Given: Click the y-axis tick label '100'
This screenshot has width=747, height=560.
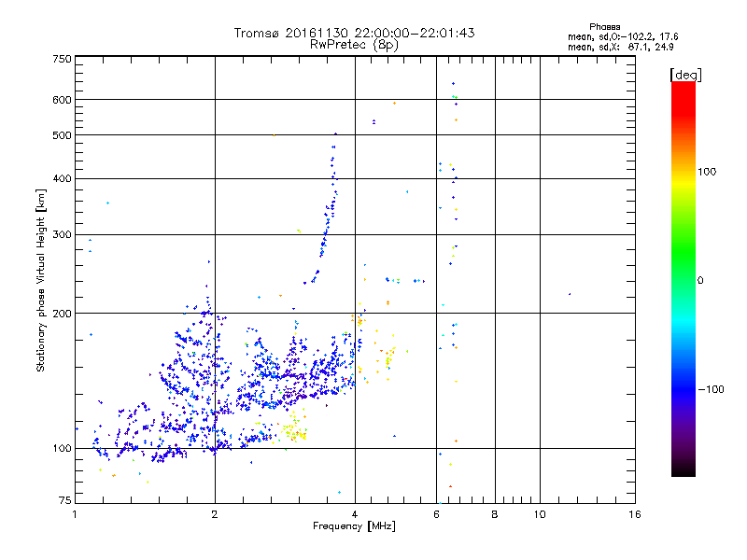Looking at the screenshot, I should click(62, 449).
